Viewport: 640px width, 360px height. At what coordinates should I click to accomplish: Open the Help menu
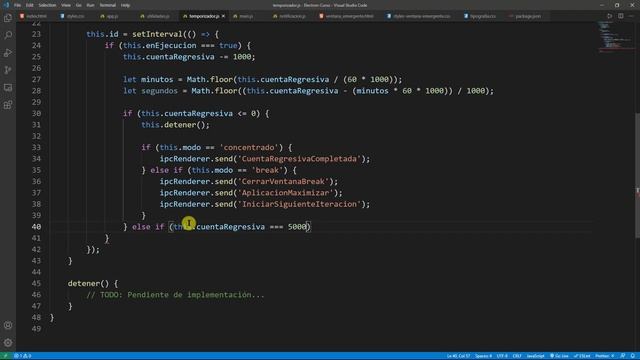[x=125, y=5]
